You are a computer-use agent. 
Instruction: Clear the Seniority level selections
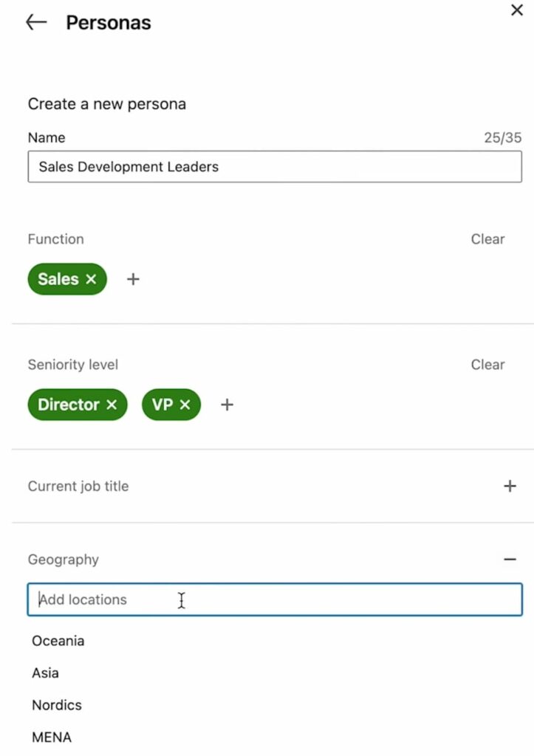click(x=487, y=365)
